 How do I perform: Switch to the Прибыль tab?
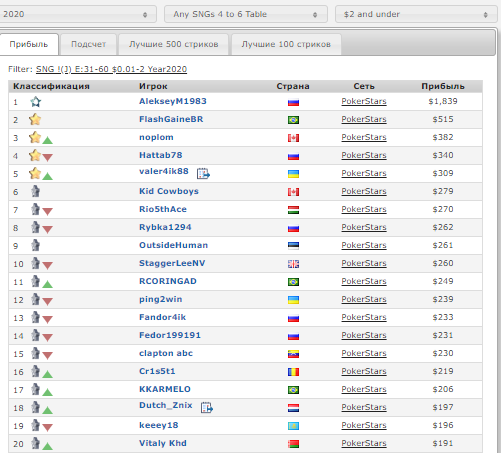(29, 44)
